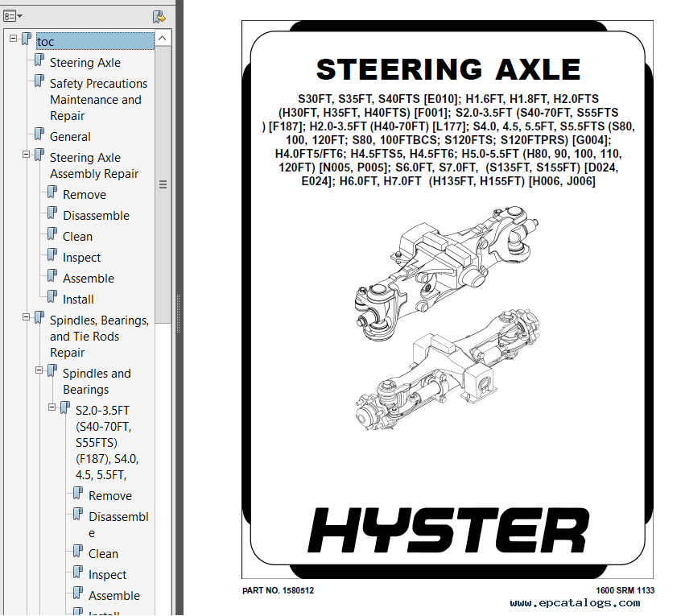This screenshot has height=616, width=681.
Task: Click the expand current bookmark icon
Action: point(159,17)
